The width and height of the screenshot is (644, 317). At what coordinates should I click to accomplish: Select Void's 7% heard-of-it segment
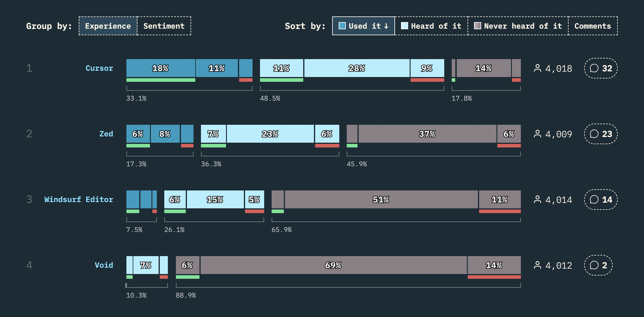(146, 265)
